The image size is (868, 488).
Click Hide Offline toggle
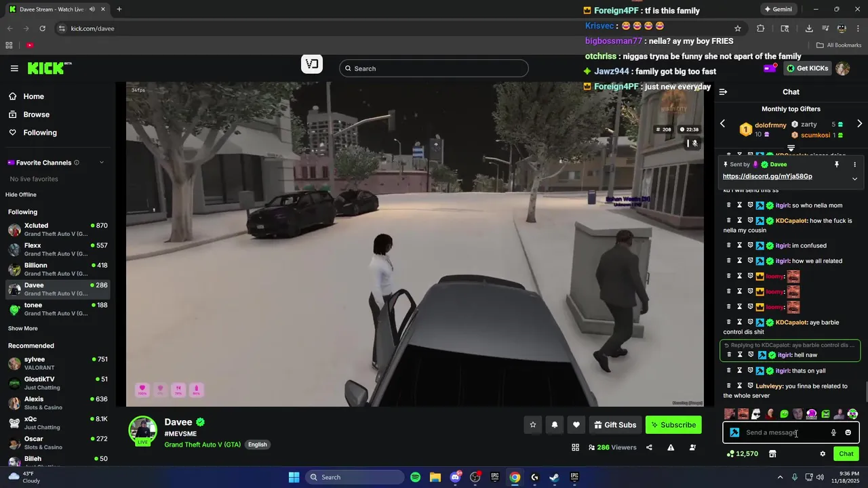(21, 195)
